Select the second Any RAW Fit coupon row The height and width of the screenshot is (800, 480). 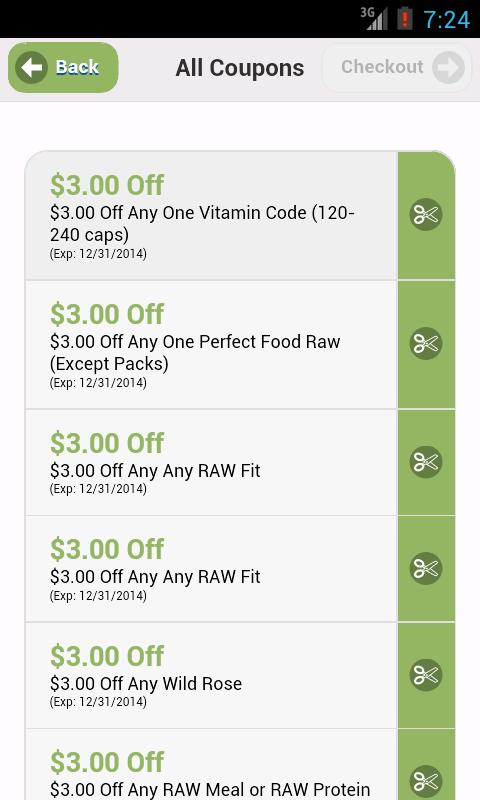[211, 569]
